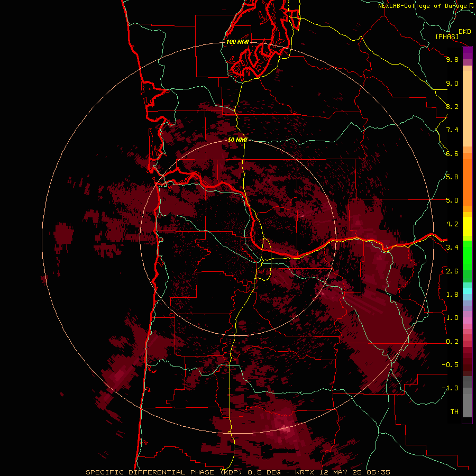Pick the bright green band in color bar

[467, 255]
